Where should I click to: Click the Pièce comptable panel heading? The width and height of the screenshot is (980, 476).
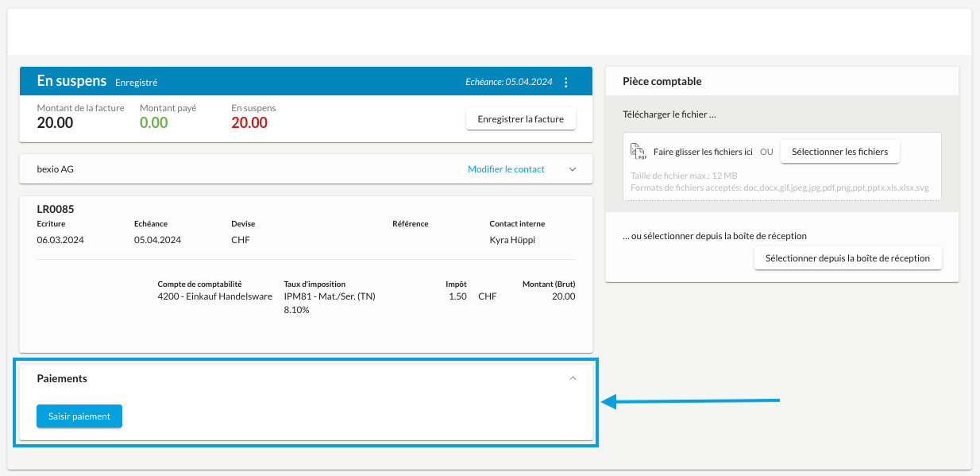pyautogui.click(x=662, y=81)
